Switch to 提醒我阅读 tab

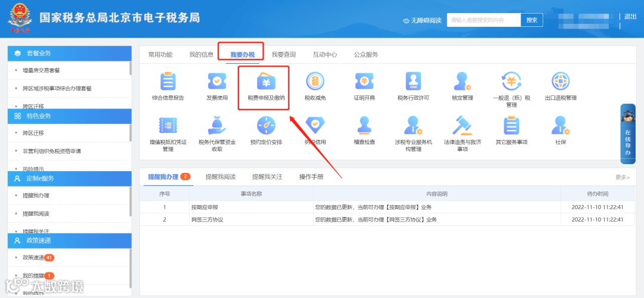221,177
